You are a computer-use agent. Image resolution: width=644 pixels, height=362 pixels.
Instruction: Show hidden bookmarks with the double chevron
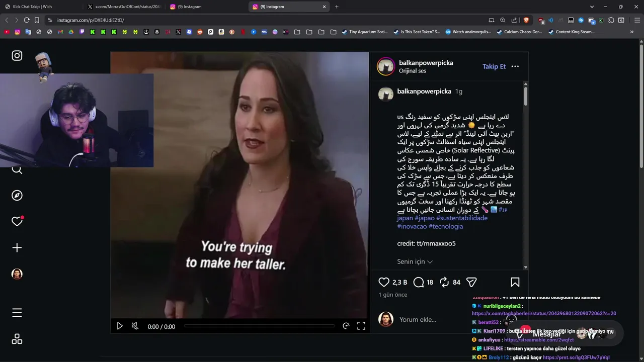(632, 32)
